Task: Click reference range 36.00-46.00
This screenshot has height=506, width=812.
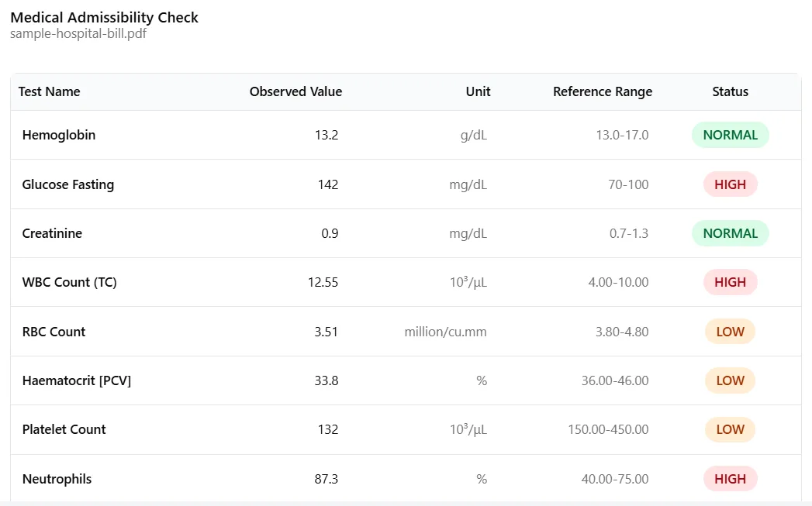Action: pyautogui.click(x=615, y=380)
